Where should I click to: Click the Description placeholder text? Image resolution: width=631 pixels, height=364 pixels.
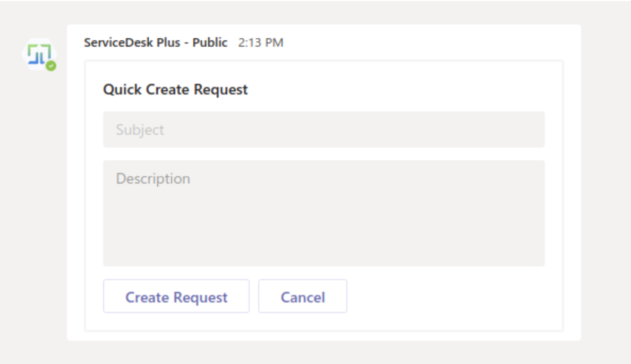point(153,178)
